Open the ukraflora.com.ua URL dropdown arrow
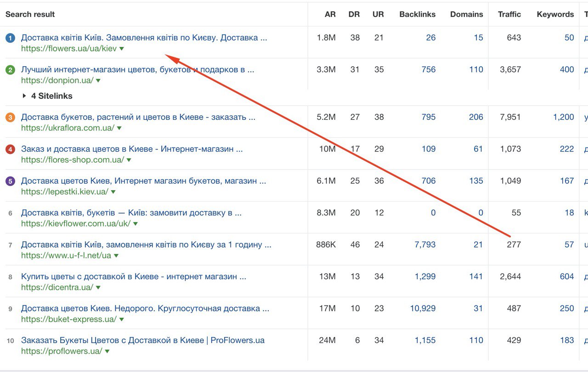588x372 pixels. point(119,129)
